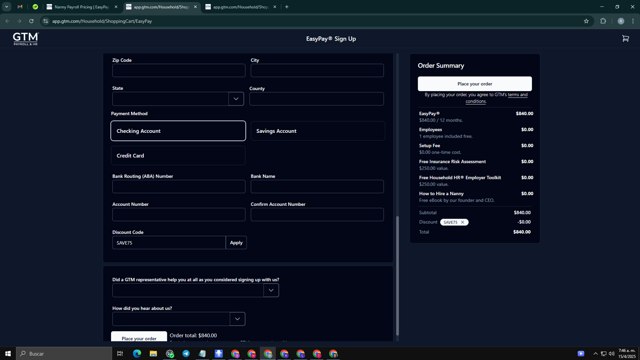Apply the discount code
The height and width of the screenshot is (360, 640).
(236, 242)
